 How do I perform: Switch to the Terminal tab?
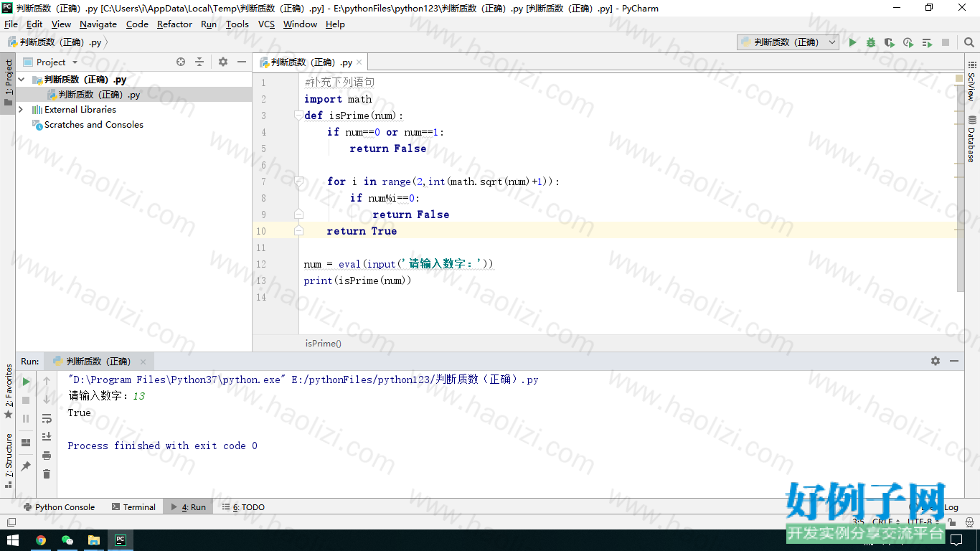(133, 507)
